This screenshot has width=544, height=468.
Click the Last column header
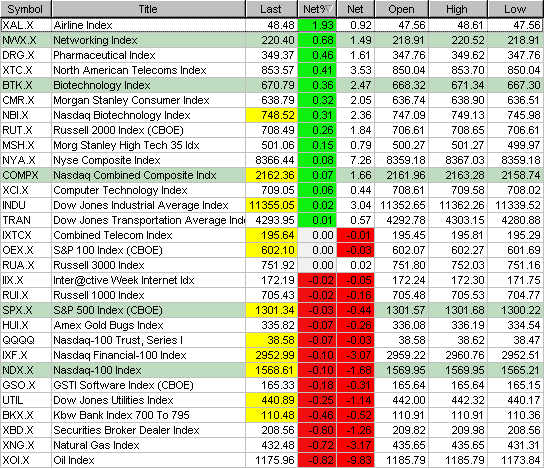tap(271, 9)
